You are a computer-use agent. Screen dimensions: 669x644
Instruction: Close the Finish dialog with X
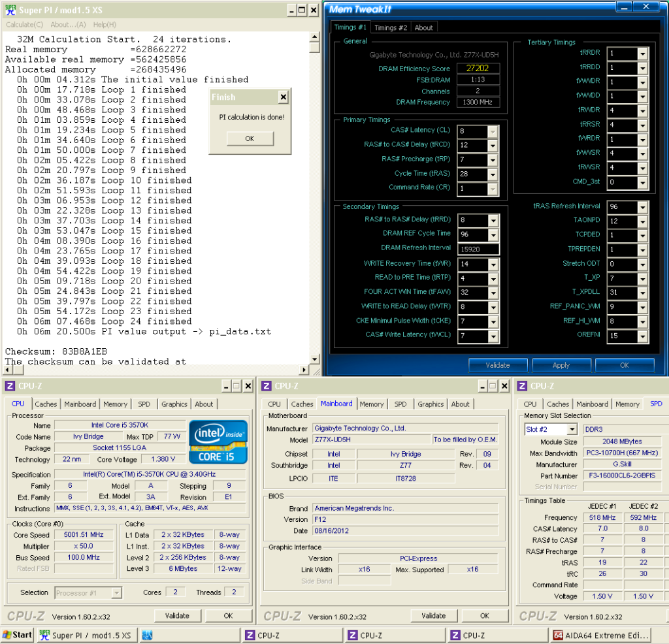coord(282,97)
